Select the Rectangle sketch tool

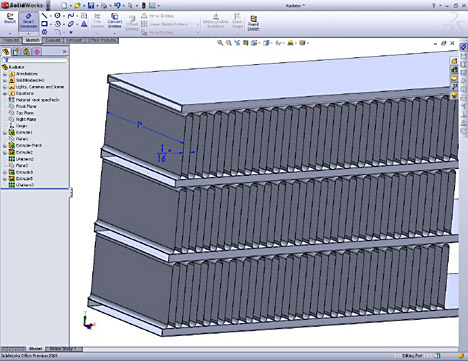click(44, 24)
